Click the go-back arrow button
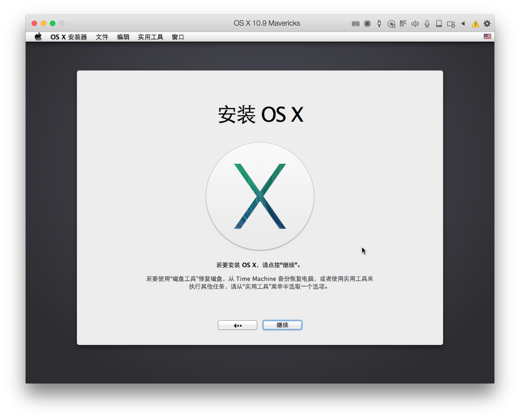The image size is (520, 420). tap(238, 325)
